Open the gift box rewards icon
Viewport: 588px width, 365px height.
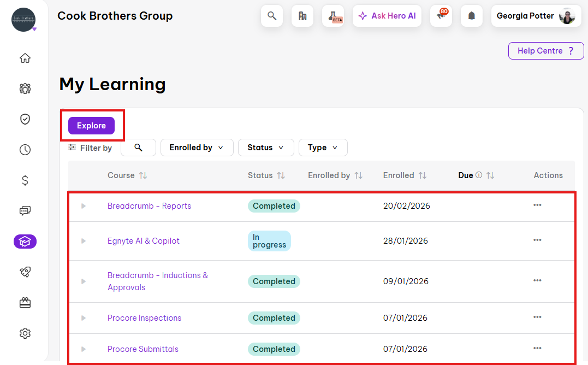click(25, 303)
